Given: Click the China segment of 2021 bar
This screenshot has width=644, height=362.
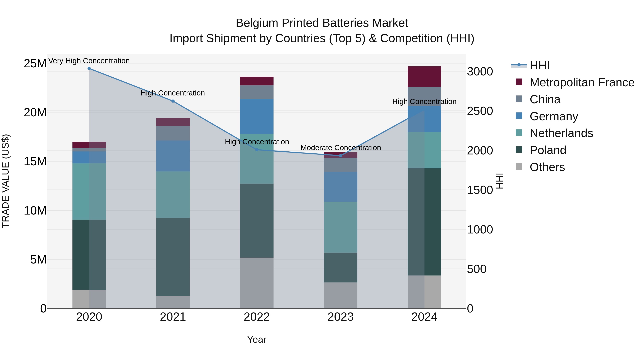Looking at the screenshot, I should tap(173, 133).
